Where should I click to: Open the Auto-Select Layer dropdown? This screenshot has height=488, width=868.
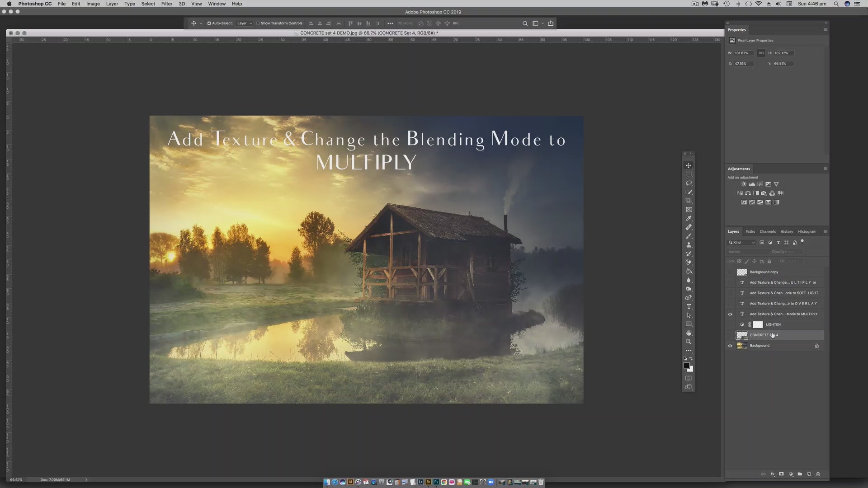(245, 23)
